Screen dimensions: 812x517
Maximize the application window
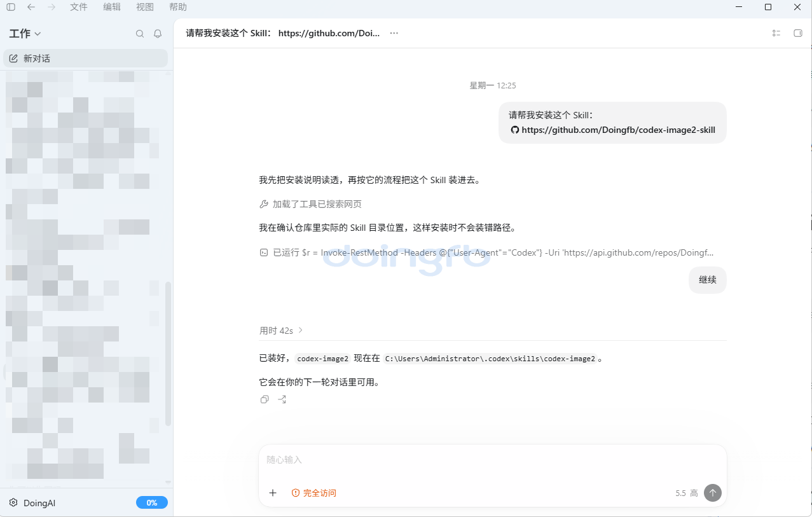click(x=768, y=7)
